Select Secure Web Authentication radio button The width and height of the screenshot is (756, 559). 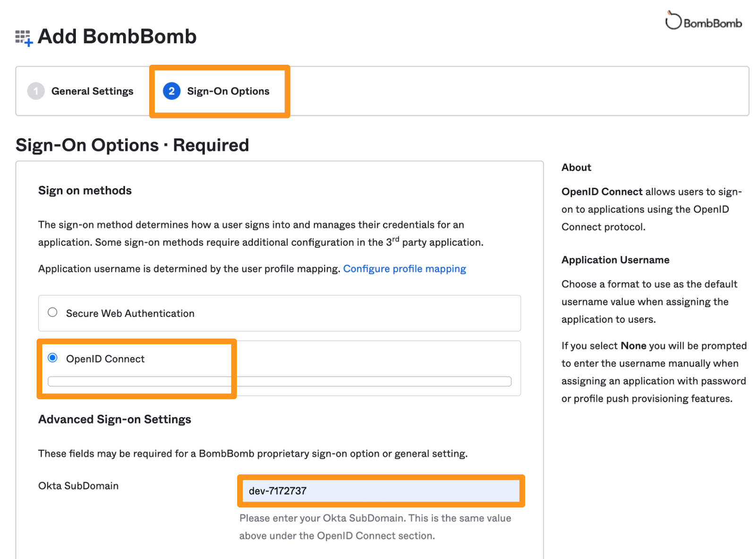tap(52, 313)
